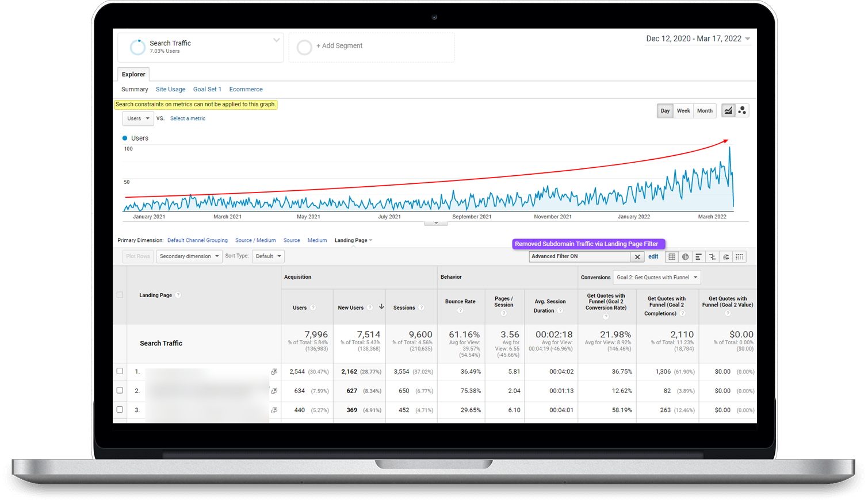The image size is (868, 500).
Task: Choose Source primary dimension link
Action: 292,240
